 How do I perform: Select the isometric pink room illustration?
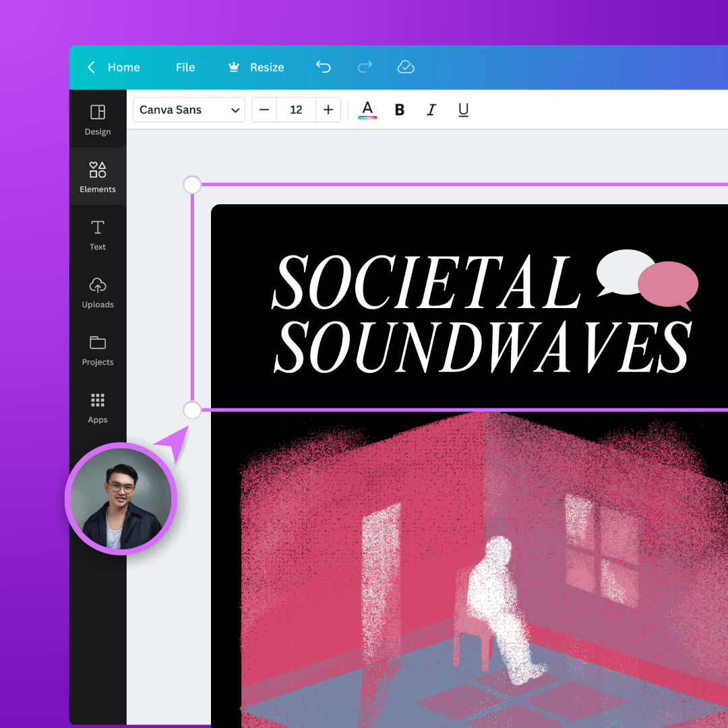click(484, 570)
